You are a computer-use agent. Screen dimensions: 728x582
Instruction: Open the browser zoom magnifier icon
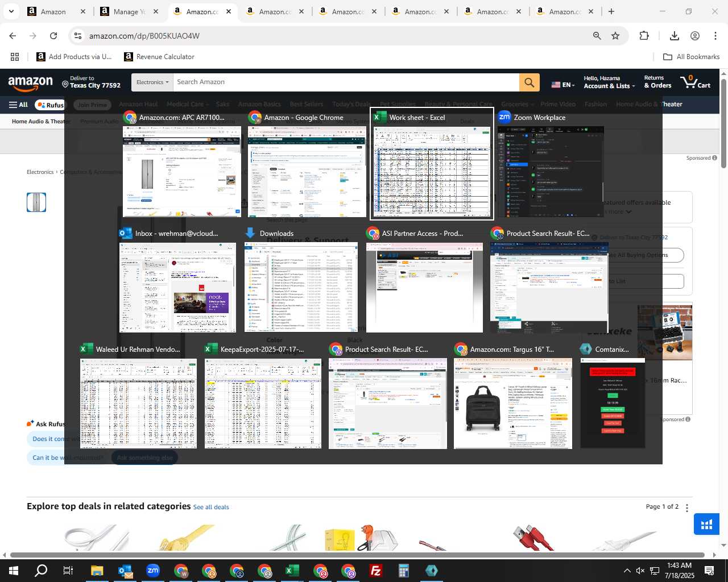(x=597, y=36)
